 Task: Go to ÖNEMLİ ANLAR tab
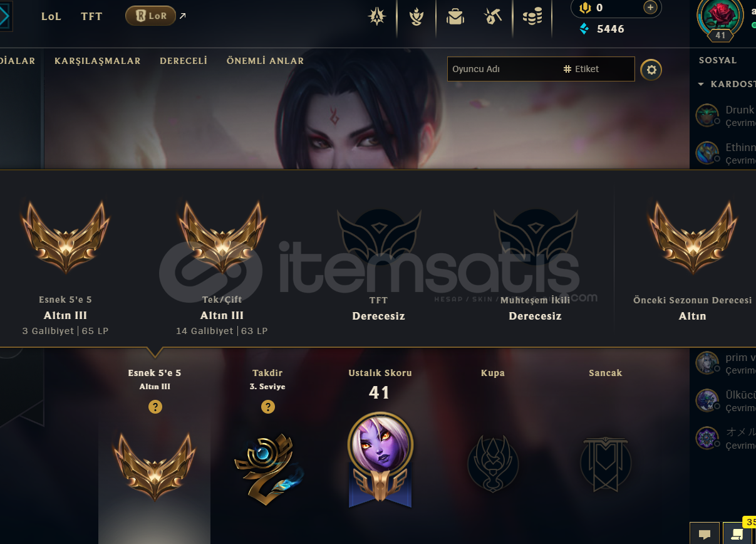[265, 61]
